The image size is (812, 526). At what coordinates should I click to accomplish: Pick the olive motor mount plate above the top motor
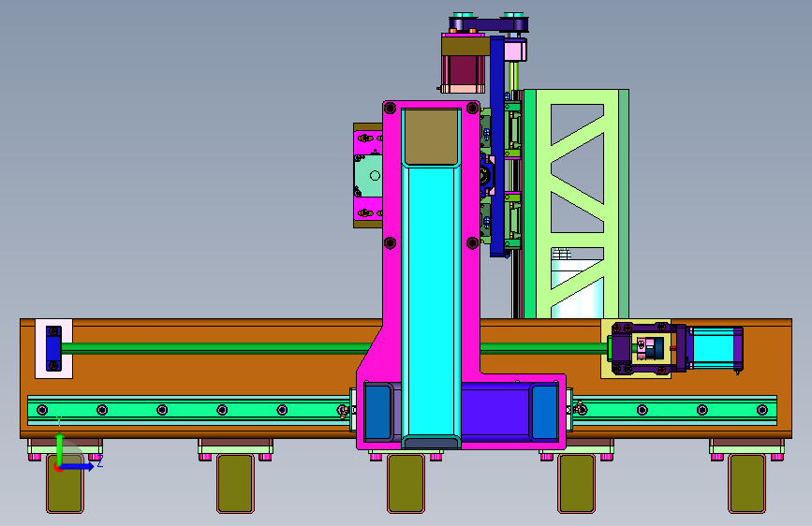[465, 45]
